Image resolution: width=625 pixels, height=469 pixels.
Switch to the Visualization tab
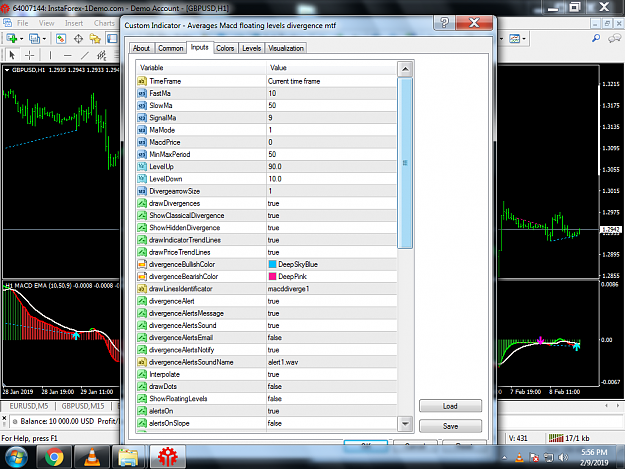point(286,48)
